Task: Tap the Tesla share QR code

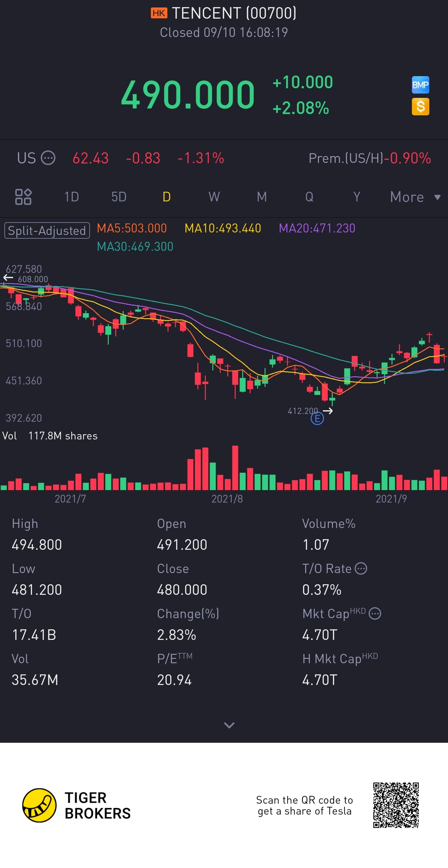Action: (396, 805)
